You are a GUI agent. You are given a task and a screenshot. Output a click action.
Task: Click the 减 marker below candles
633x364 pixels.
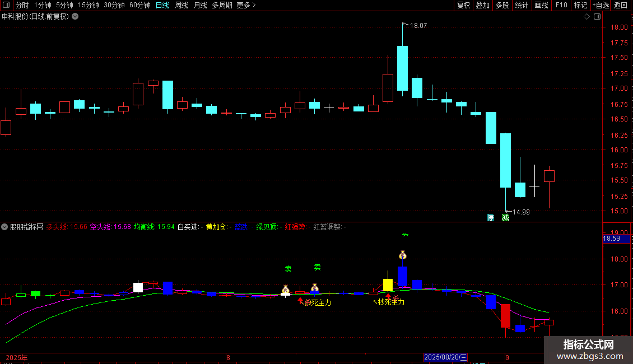pyautogui.click(x=505, y=218)
